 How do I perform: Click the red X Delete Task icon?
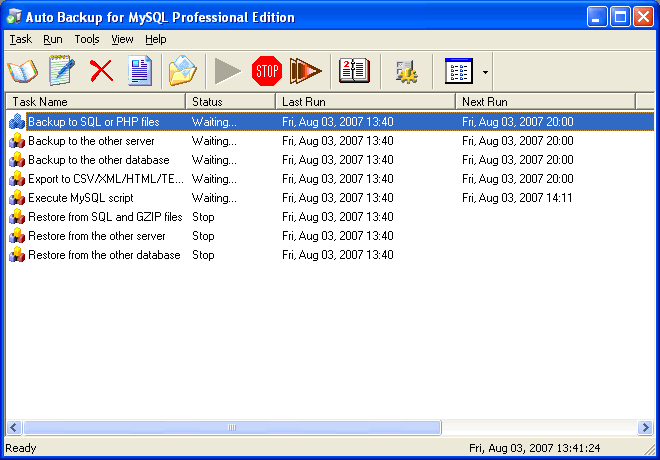click(x=101, y=70)
